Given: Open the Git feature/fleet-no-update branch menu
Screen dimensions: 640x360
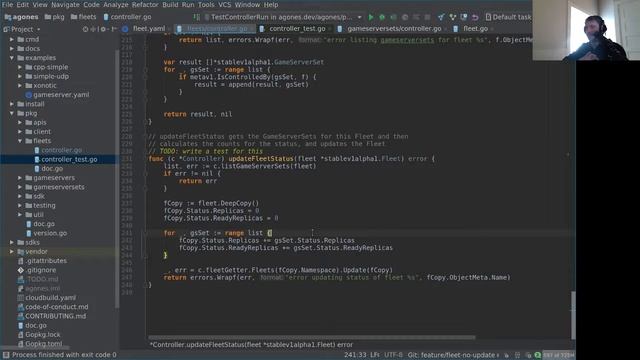Looking at the screenshot, I should pyautogui.click(x=453, y=355).
